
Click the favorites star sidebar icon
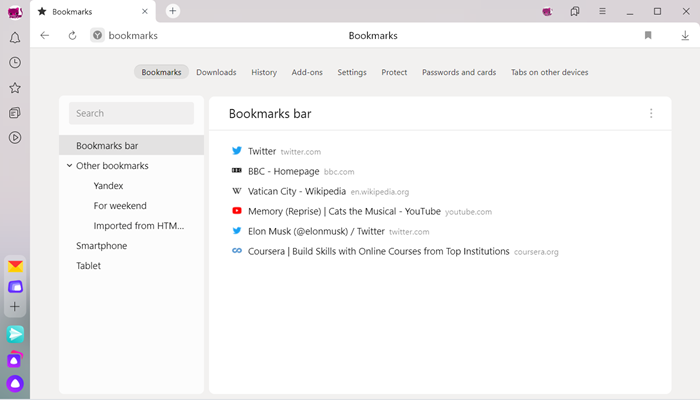(15, 88)
